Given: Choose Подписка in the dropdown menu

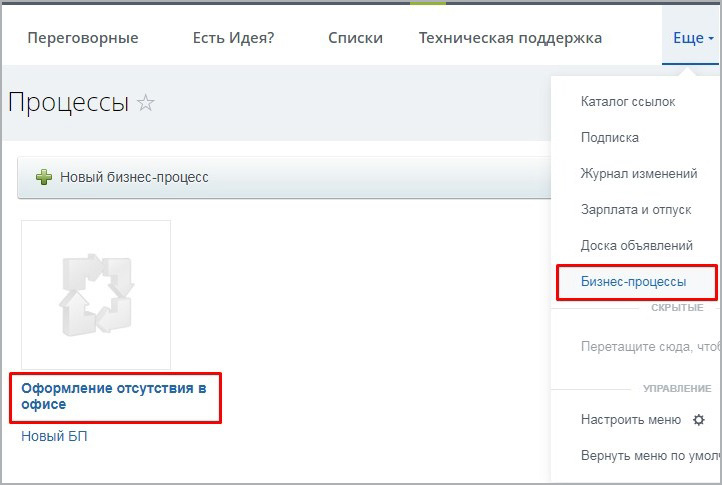Looking at the screenshot, I should 609,137.
